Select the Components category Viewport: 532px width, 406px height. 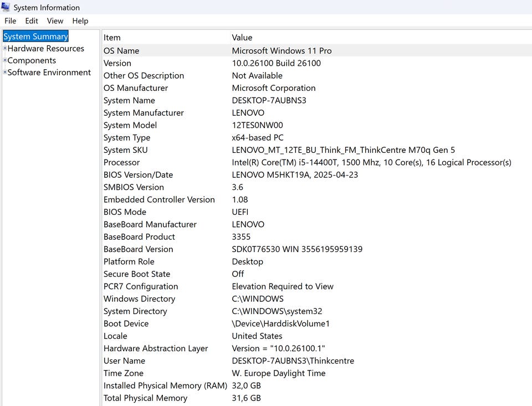[x=32, y=60]
